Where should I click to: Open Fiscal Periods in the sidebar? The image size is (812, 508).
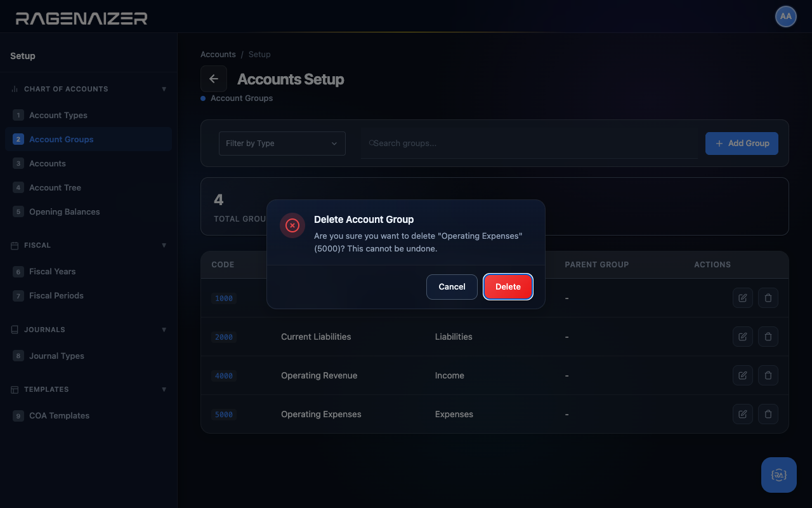tap(88, 295)
